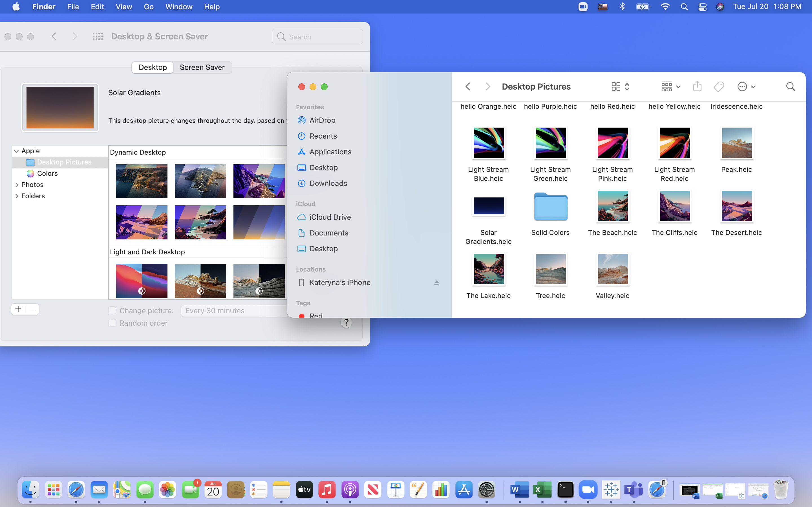This screenshot has width=812, height=507.
Task: Open Control Center in menu bar
Action: coord(702,7)
